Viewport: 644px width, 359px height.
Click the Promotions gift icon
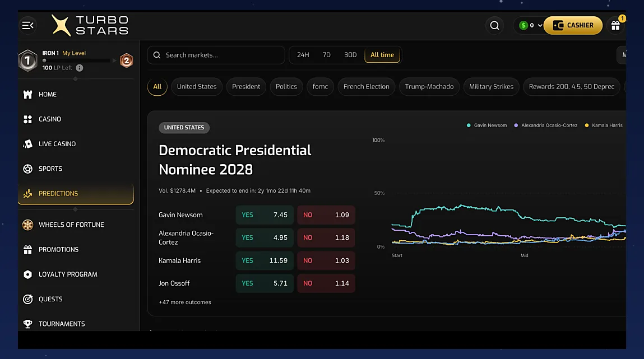(x=27, y=249)
